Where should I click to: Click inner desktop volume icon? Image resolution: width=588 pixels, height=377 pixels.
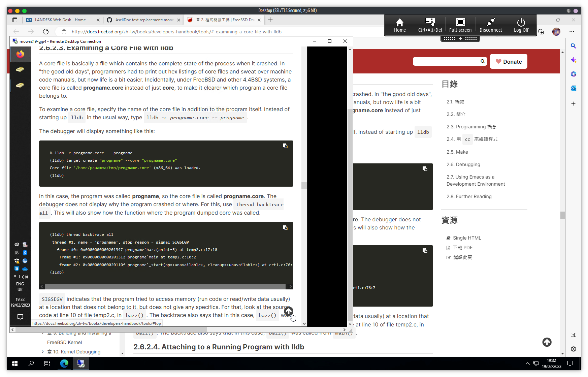point(25,277)
